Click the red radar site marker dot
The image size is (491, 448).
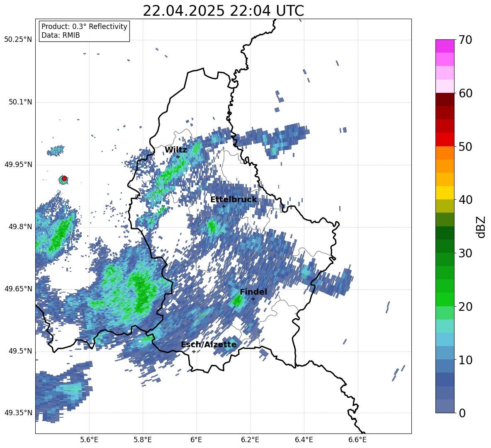(64, 178)
